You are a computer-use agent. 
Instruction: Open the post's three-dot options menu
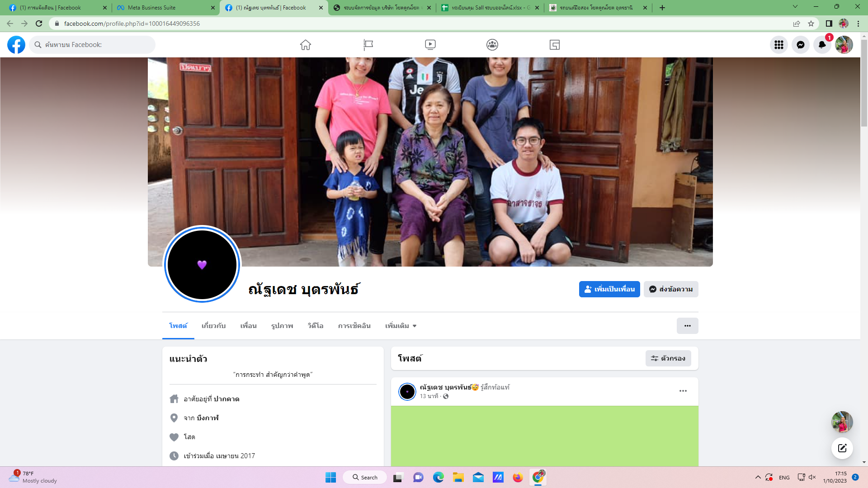tap(683, 391)
